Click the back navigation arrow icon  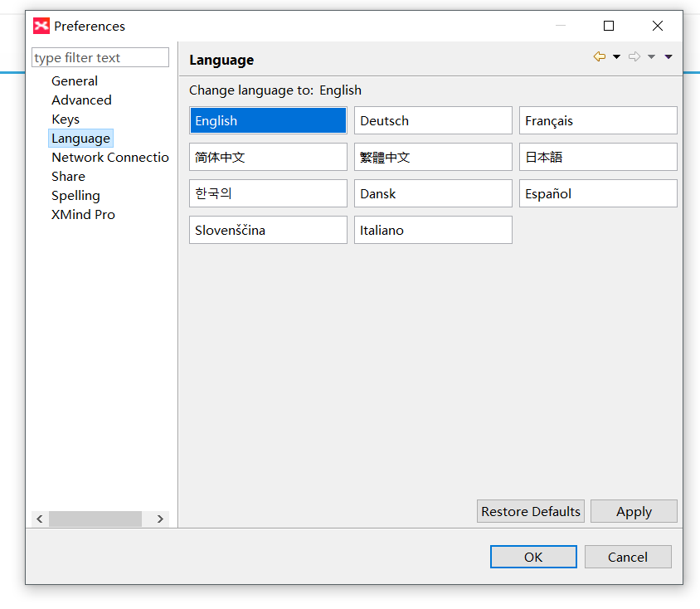pyautogui.click(x=599, y=56)
